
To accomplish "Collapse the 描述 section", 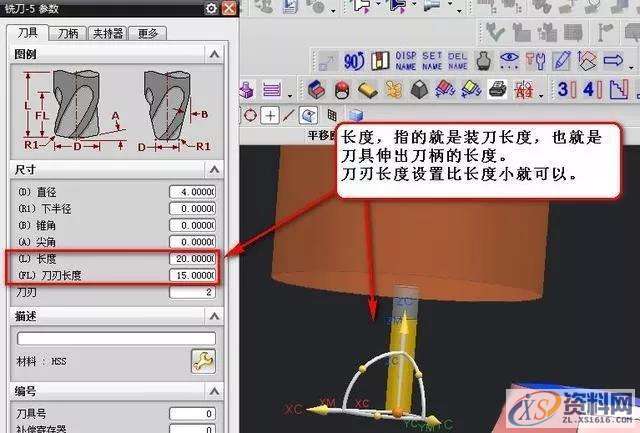I will pyautogui.click(x=210, y=316).
